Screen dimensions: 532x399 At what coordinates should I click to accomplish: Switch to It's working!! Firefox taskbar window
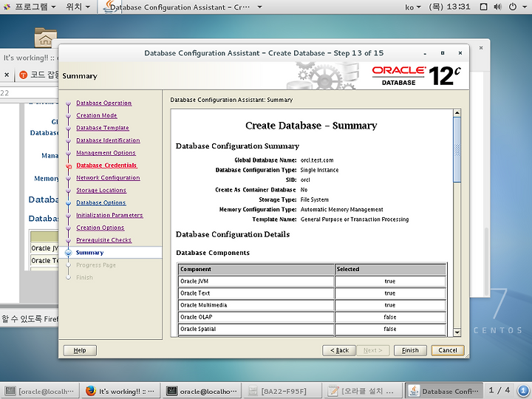click(120, 391)
